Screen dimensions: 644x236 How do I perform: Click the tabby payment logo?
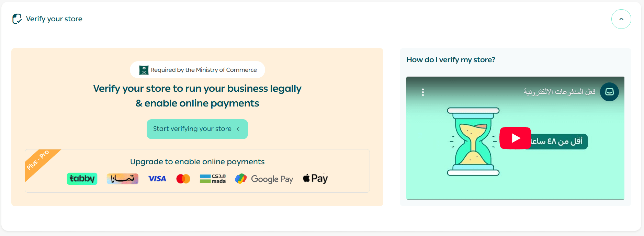click(82, 179)
